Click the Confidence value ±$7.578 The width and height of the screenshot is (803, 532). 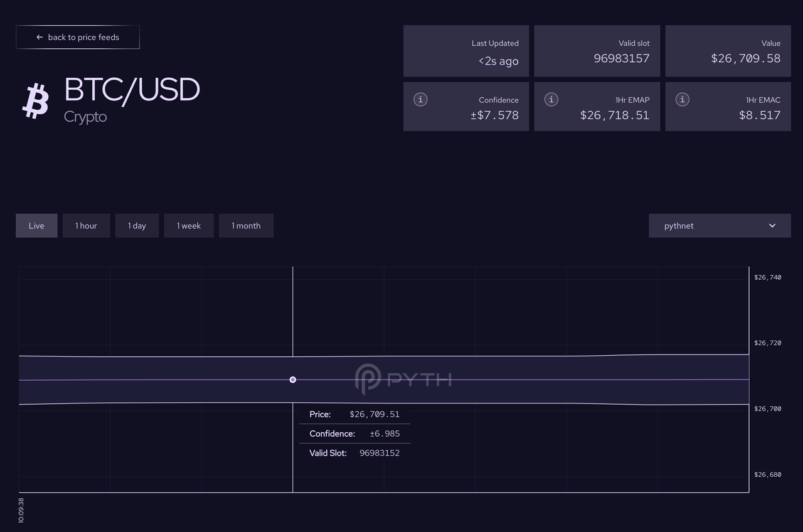pyautogui.click(x=494, y=115)
